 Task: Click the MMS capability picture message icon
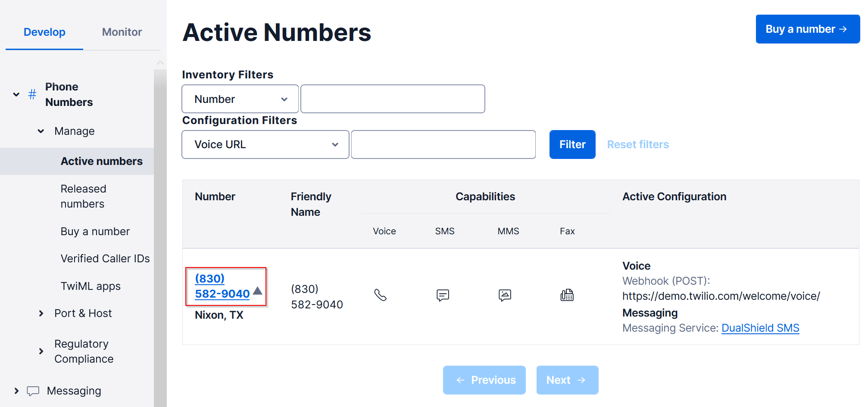pos(505,295)
